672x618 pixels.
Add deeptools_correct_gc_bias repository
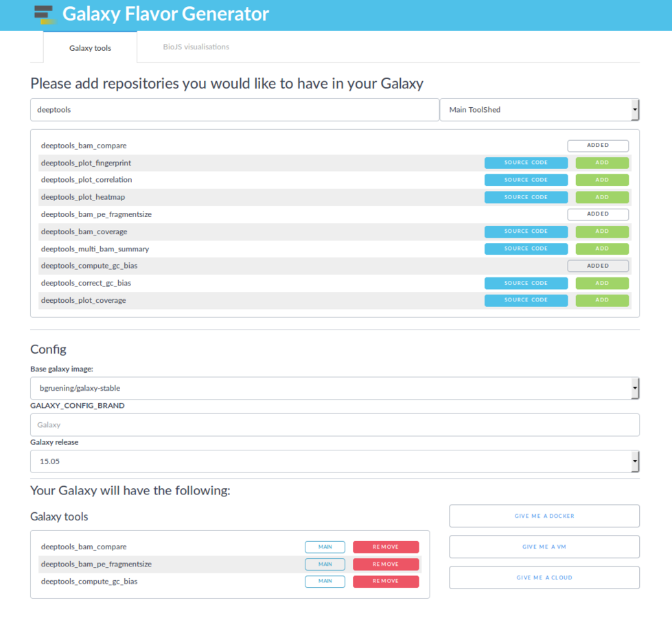[602, 283]
